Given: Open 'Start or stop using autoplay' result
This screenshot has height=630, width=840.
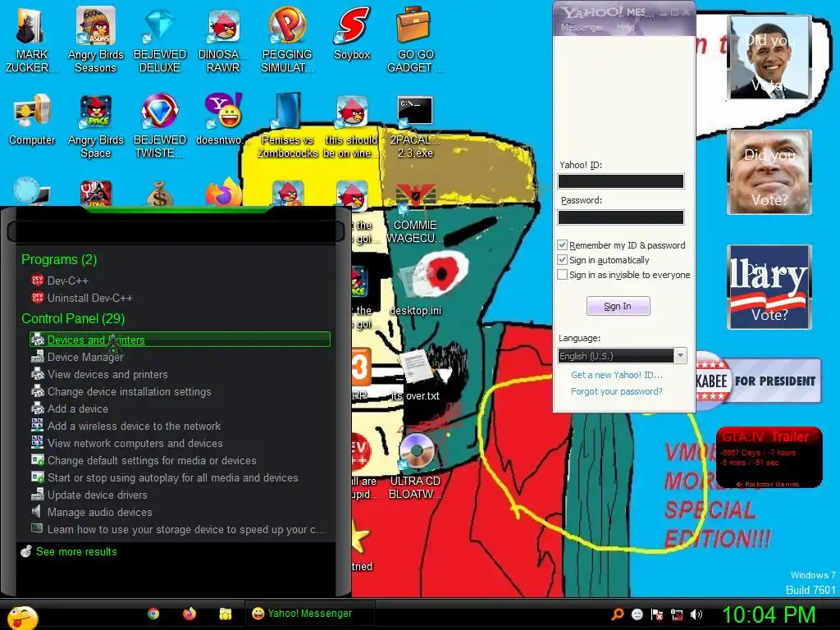Looking at the screenshot, I should pyautogui.click(x=180, y=477).
